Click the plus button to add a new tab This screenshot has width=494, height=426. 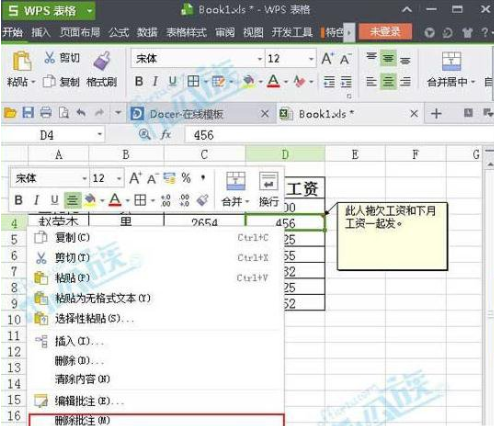pyautogui.click(x=436, y=114)
